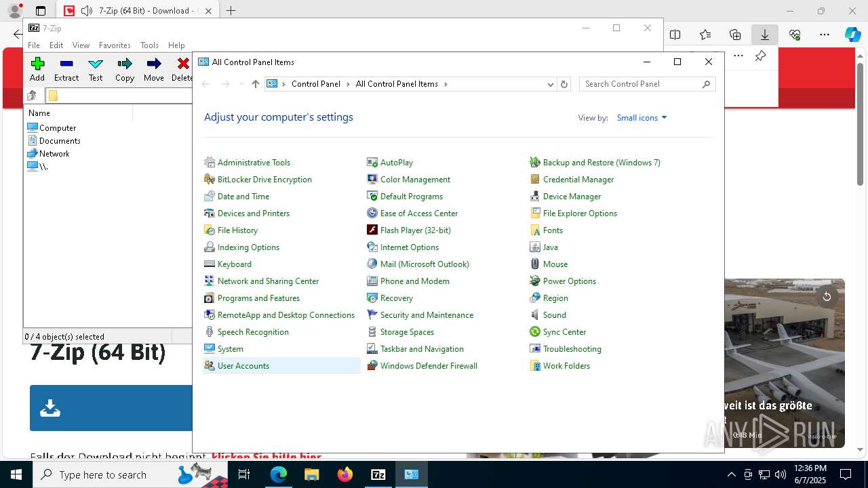Open File Explorer from taskbar

312,474
